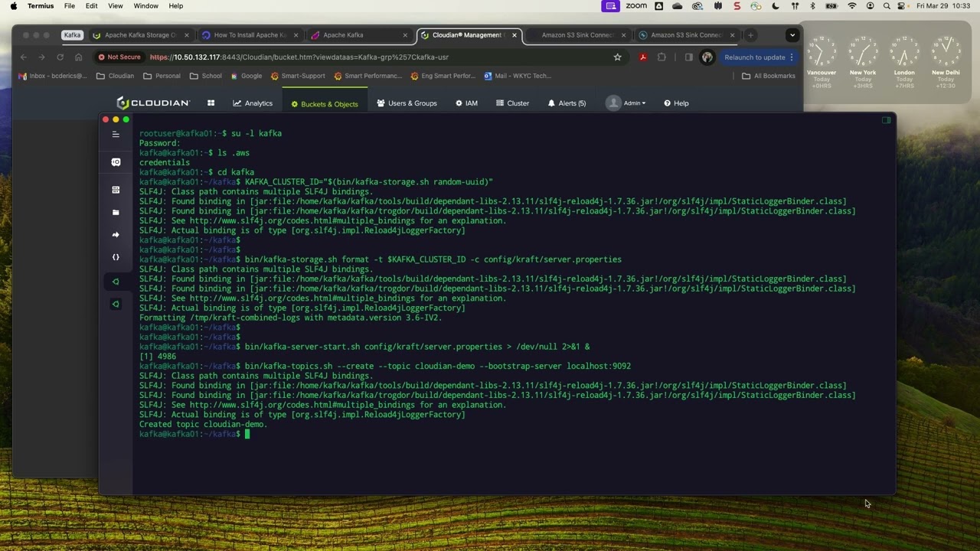Open the Termius app menu
This screenshot has height=551, width=980.
point(41,6)
